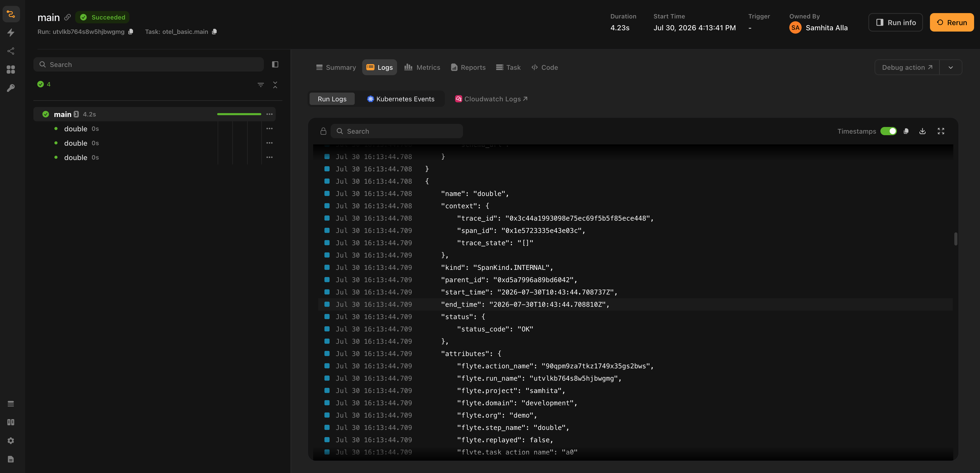Click the succeeded count filter showing 4
980x473 pixels.
pyautogui.click(x=44, y=84)
